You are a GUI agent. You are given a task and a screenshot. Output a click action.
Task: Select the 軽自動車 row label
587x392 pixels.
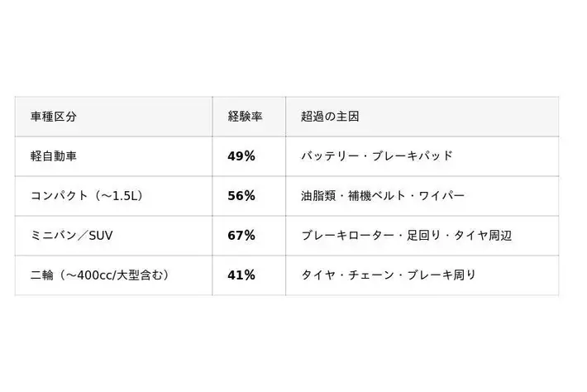pyautogui.click(x=113, y=156)
